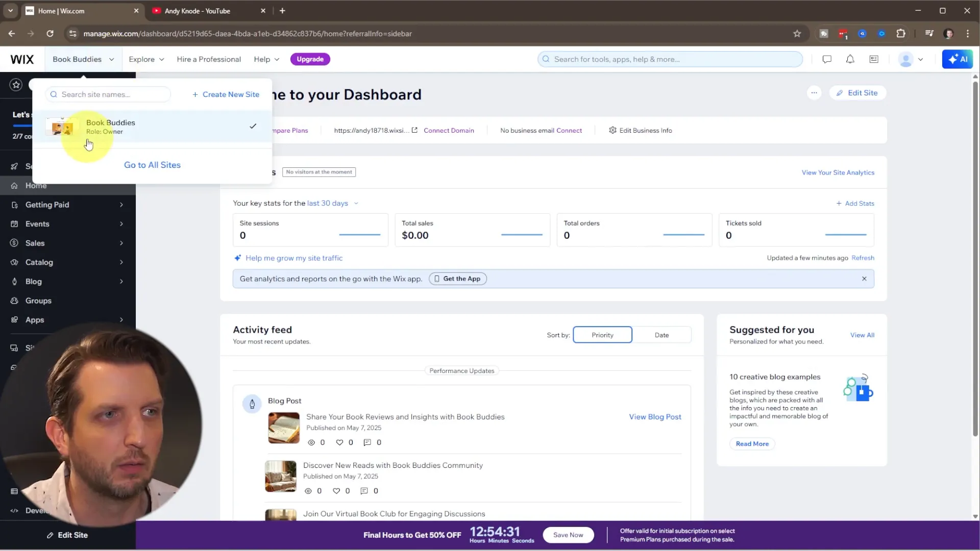Click Save Now on the promotional banner
Screen dimensions: 980x551
568,535
